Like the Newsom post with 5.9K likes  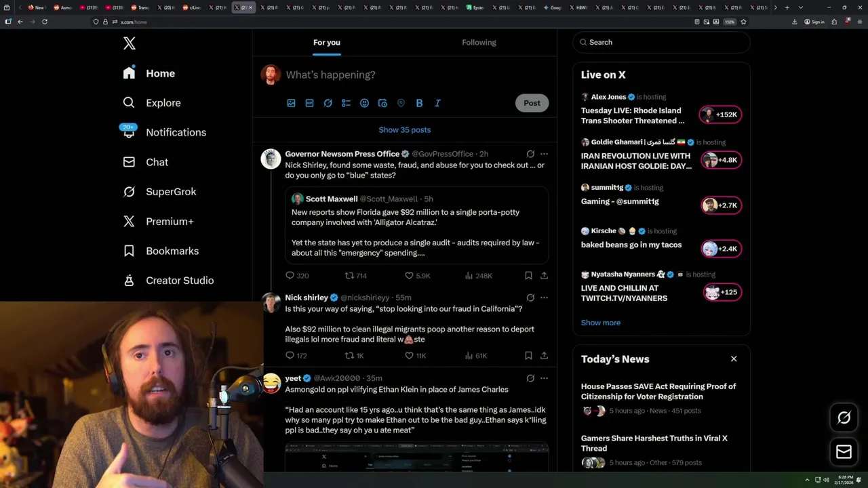tap(417, 276)
